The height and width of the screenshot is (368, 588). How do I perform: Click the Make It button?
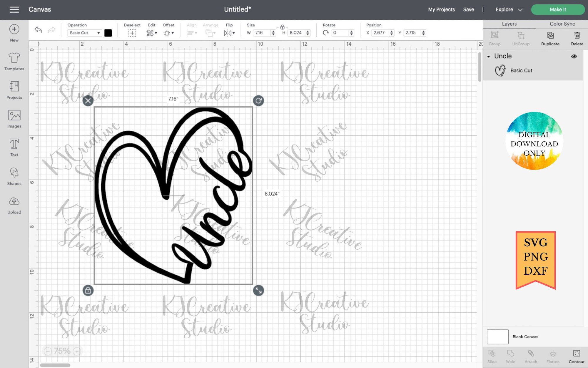pos(557,9)
